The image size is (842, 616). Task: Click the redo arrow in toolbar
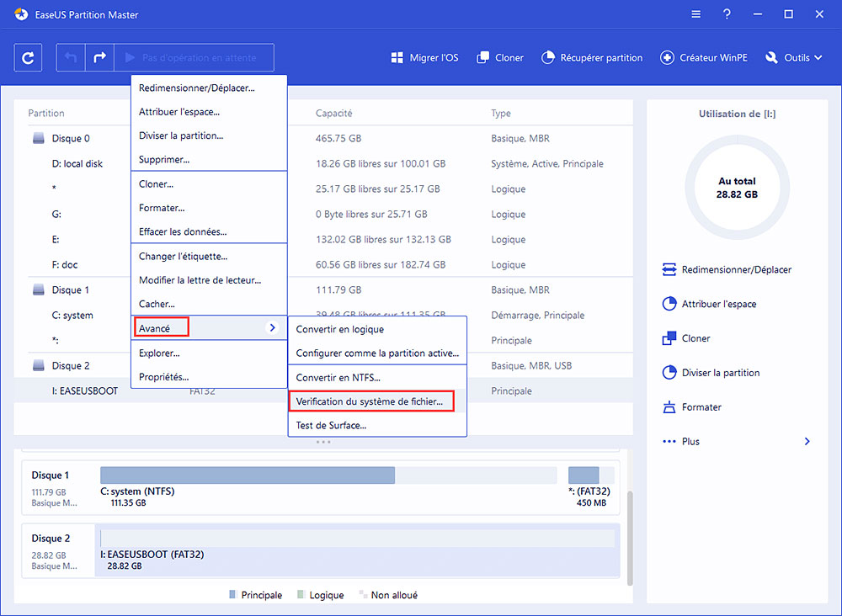coord(99,57)
